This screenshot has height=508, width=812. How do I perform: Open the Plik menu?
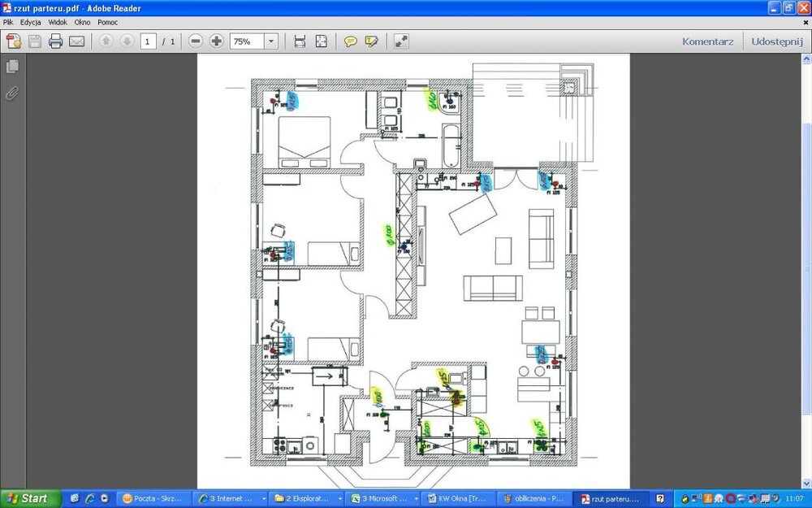tap(9, 22)
